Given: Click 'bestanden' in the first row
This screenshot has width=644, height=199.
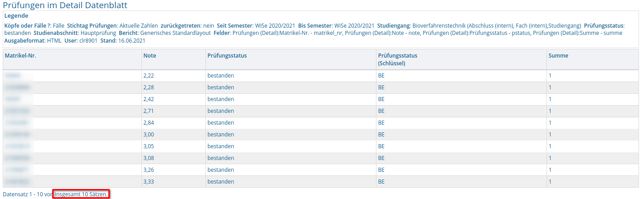Looking at the screenshot, I should [x=220, y=75].
